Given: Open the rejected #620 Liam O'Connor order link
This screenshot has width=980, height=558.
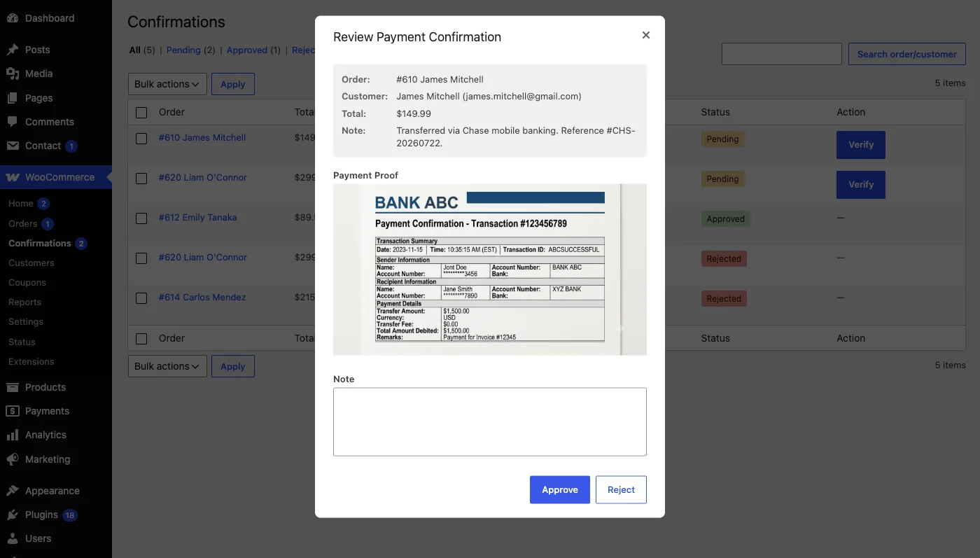Looking at the screenshot, I should (203, 258).
